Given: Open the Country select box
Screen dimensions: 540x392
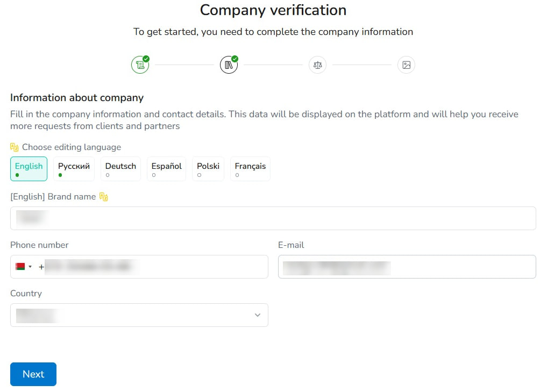Looking at the screenshot, I should click(x=139, y=315).
